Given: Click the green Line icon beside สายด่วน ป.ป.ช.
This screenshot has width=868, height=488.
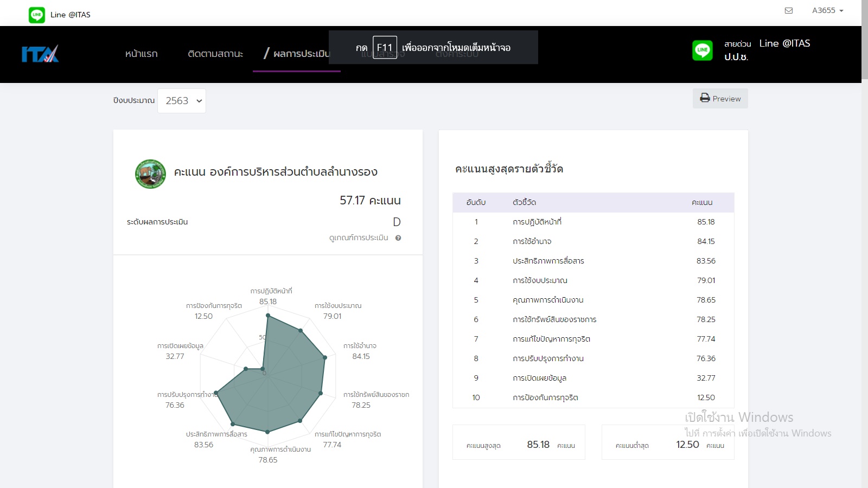Looking at the screenshot, I should 703,50.
